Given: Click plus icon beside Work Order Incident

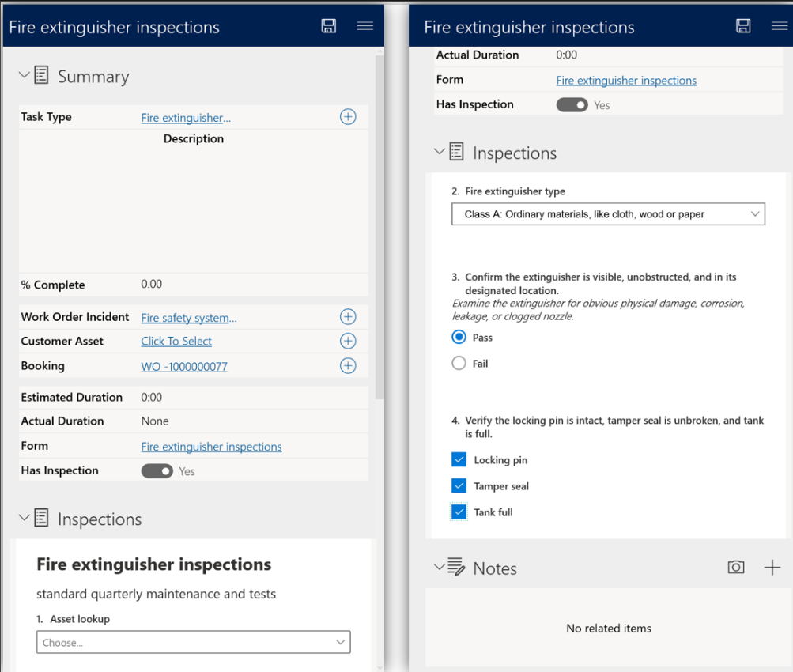Looking at the screenshot, I should coord(348,317).
